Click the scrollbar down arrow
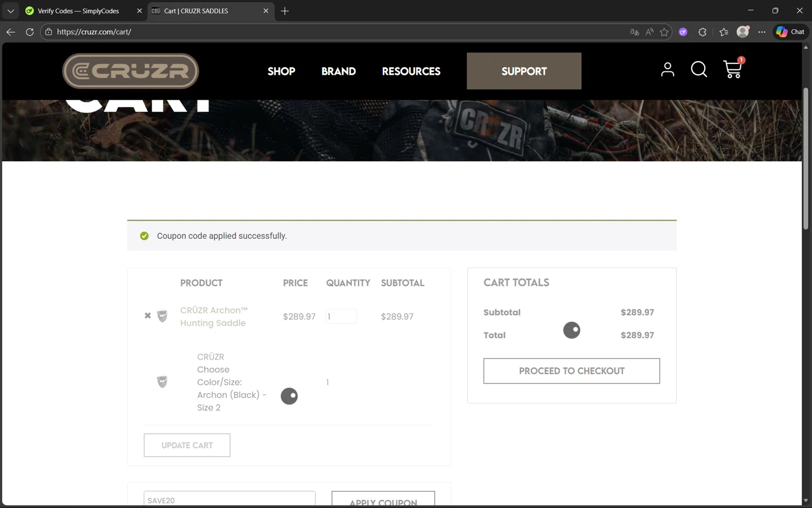Image resolution: width=812 pixels, height=508 pixels. coord(806,501)
